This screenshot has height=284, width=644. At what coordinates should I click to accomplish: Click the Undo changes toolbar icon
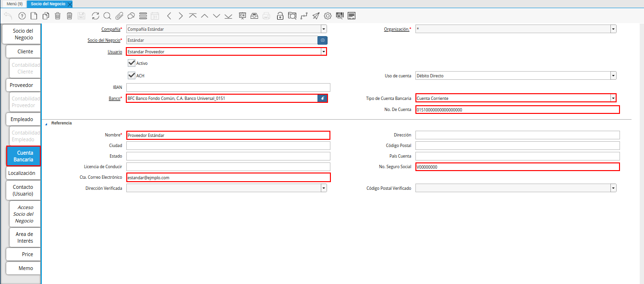[8, 16]
